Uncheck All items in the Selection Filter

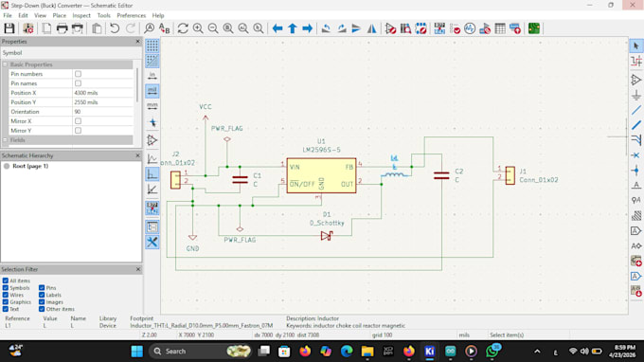click(x=6, y=281)
